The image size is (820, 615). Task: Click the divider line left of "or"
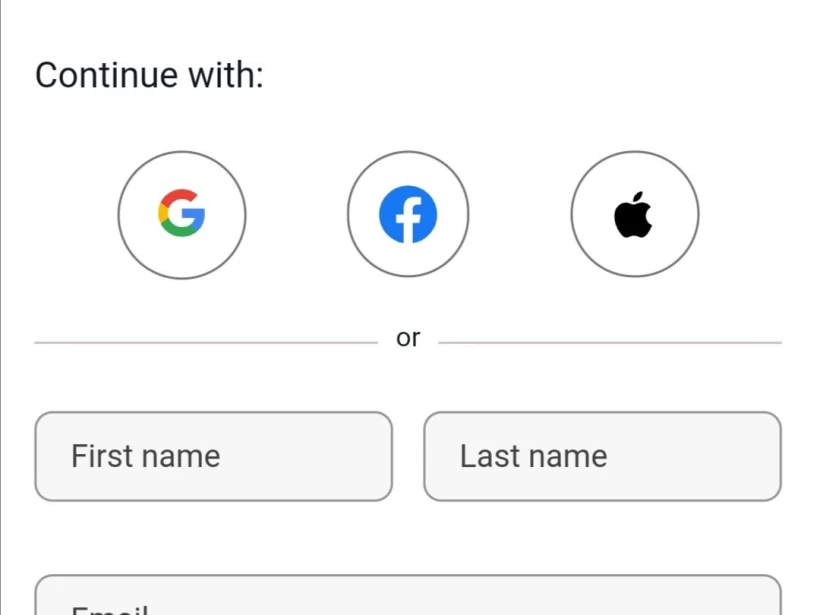pyautogui.click(x=205, y=342)
